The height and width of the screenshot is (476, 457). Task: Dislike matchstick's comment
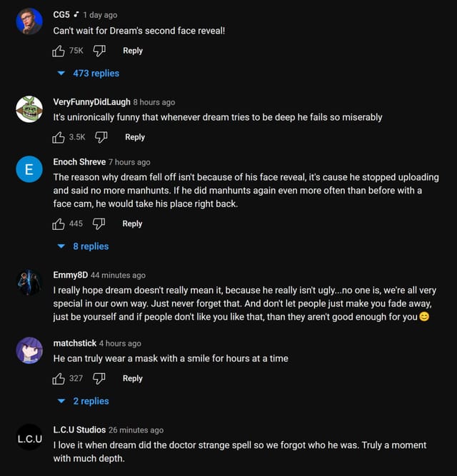(99, 379)
